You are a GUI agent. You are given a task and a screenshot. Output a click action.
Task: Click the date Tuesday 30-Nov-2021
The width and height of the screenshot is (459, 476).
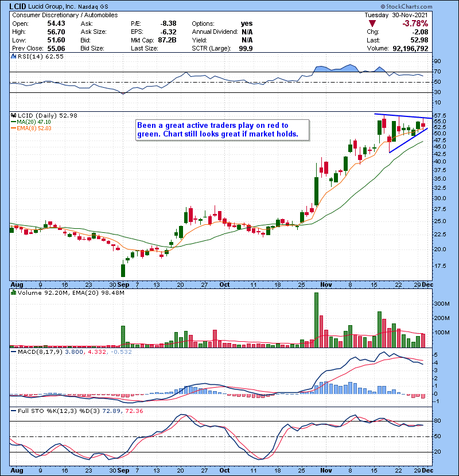point(396,15)
